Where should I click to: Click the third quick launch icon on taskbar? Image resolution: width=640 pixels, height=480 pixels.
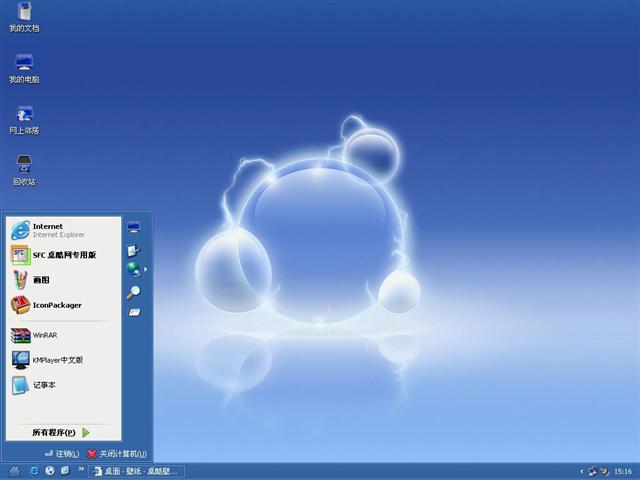pos(65,471)
